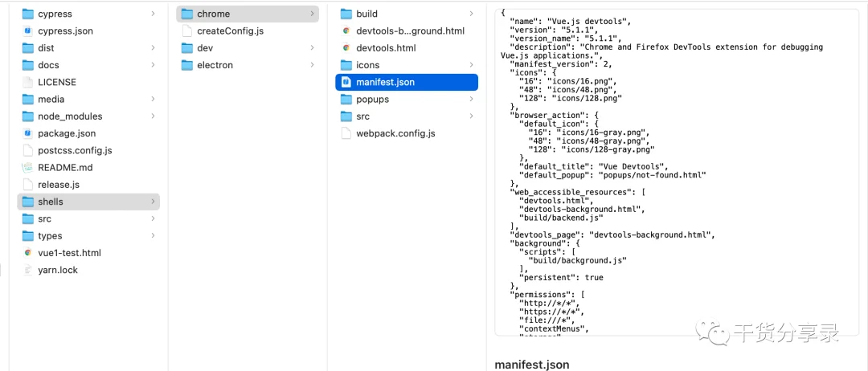868x371 pixels.
Task: Click the dist folder icon
Action: (x=28, y=48)
